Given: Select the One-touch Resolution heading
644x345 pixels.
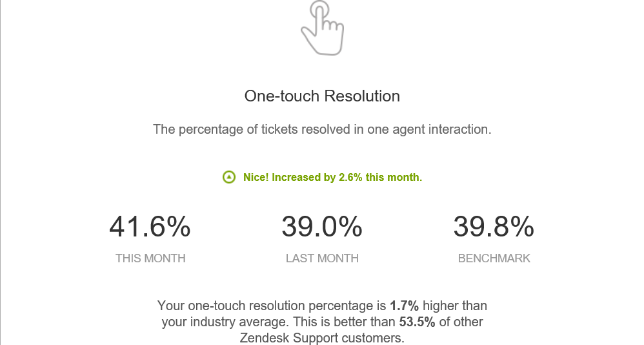Looking at the screenshot, I should point(322,96).
